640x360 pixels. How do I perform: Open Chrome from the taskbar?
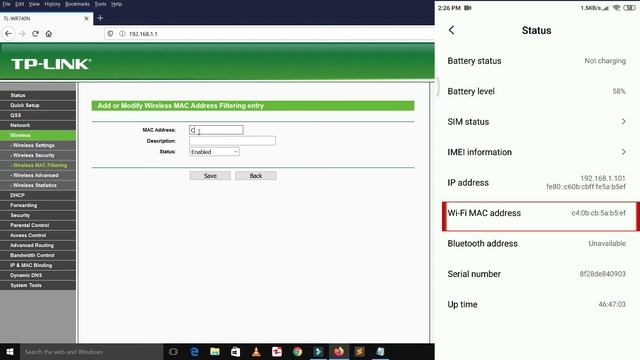pos(298,352)
